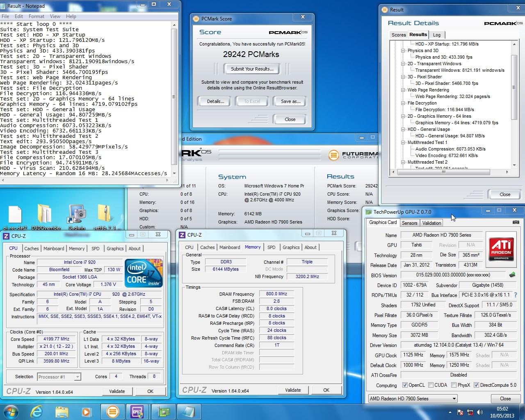Open the SPD tab in the Memory CPU-Z window

click(271, 247)
